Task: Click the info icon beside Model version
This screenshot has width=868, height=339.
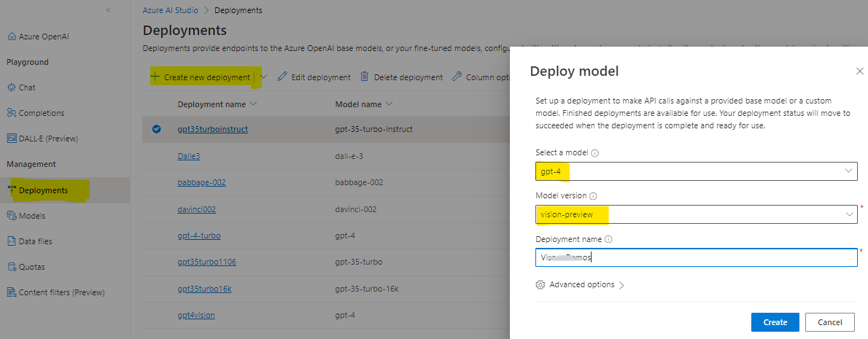Action: click(x=593, y=196)
